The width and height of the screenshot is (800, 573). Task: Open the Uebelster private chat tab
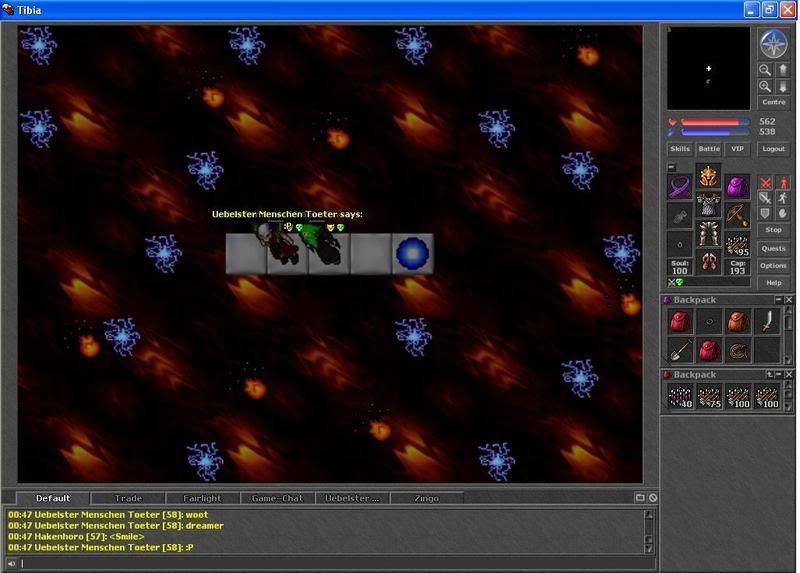352,498
